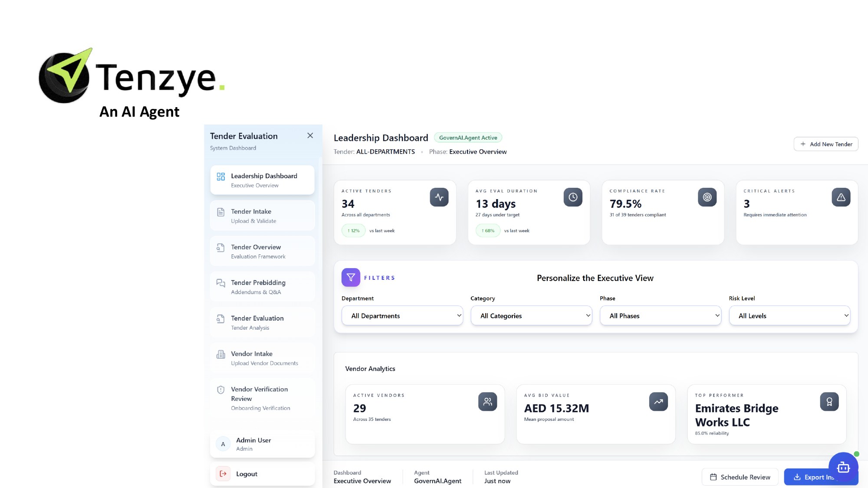Open the All Departments dropdown
This screenshot has width=868, height=488.
pos(402,316)
